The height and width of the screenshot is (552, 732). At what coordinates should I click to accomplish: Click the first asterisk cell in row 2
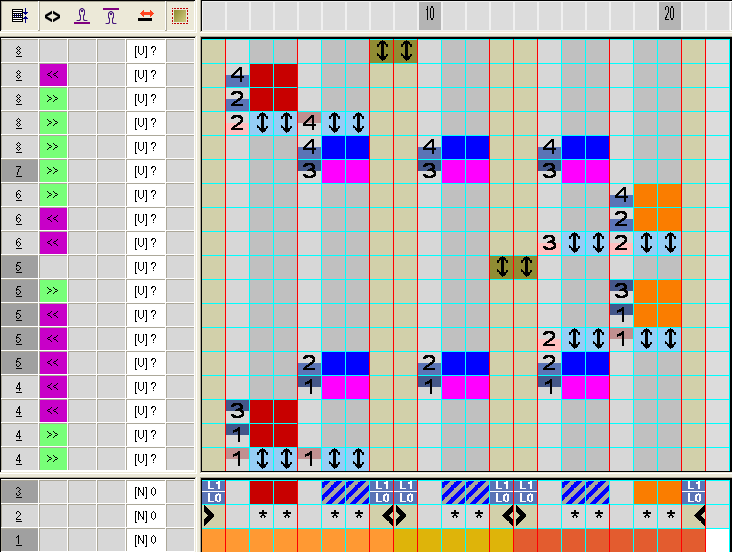coord(261,516)
